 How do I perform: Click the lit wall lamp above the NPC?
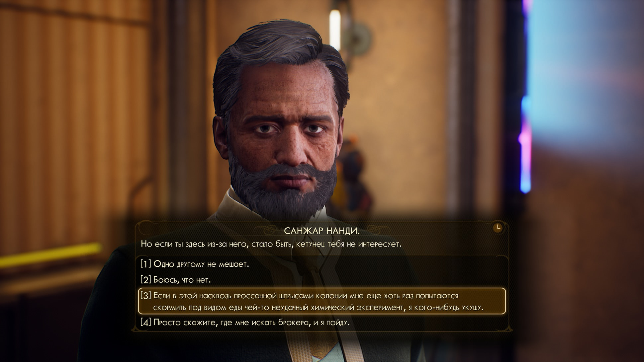pyautogui.click(x=335, y=29)
